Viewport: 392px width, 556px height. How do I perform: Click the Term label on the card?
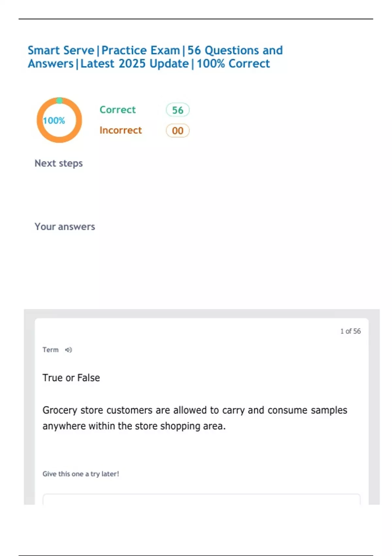tap(50, 350)
